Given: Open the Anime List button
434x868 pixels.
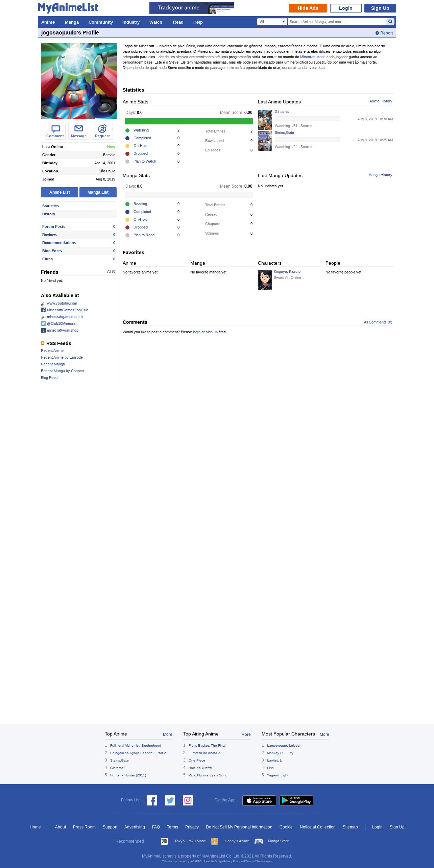Looking at the screenshot, I should tap(59, 192).
